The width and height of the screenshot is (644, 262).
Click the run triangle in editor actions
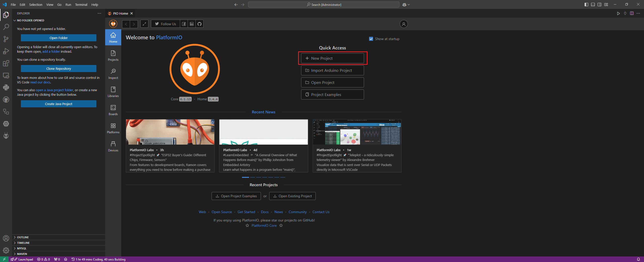click(618, 13)
